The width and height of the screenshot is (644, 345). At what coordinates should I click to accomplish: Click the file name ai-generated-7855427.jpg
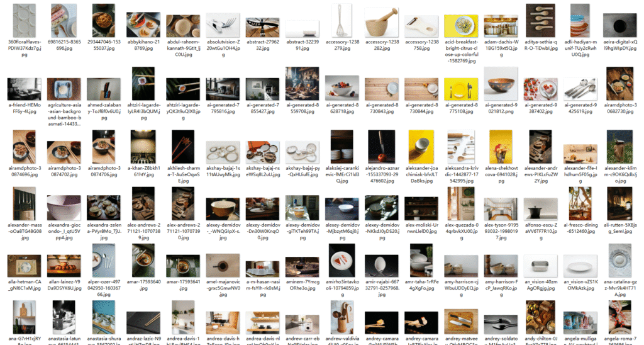click(262, 108)
